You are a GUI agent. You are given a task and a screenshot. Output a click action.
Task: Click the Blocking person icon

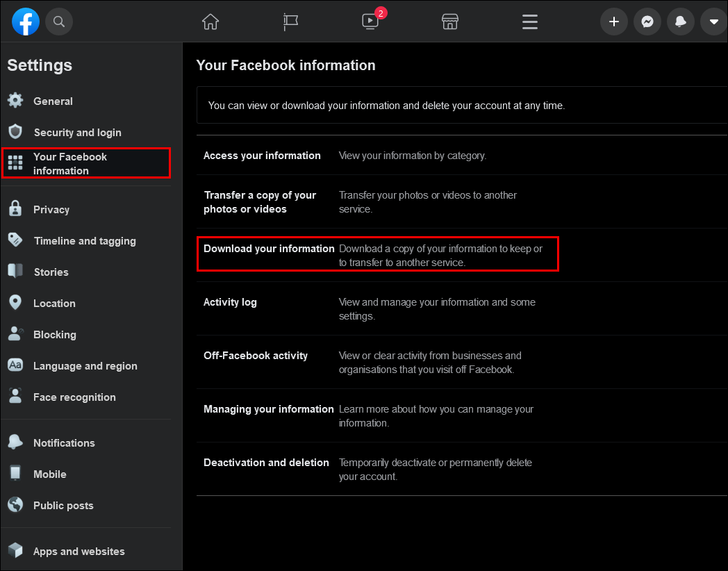(15, 334)
